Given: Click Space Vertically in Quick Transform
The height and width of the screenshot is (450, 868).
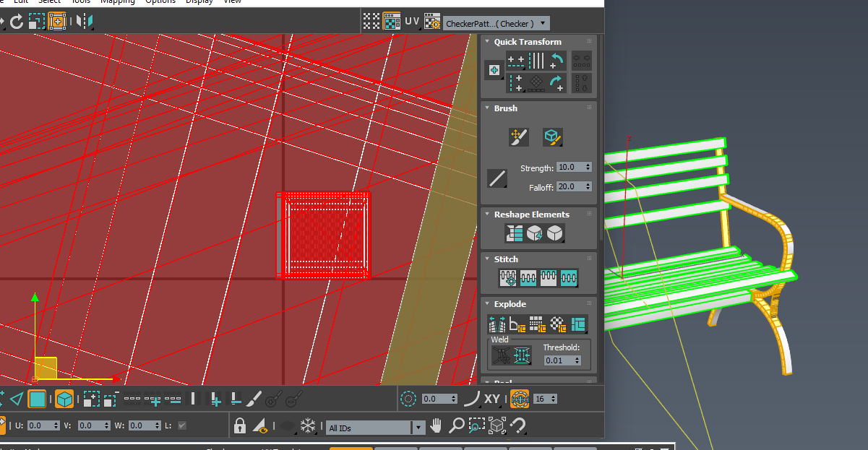Looking at the screenshot, I should pos(581,82).
